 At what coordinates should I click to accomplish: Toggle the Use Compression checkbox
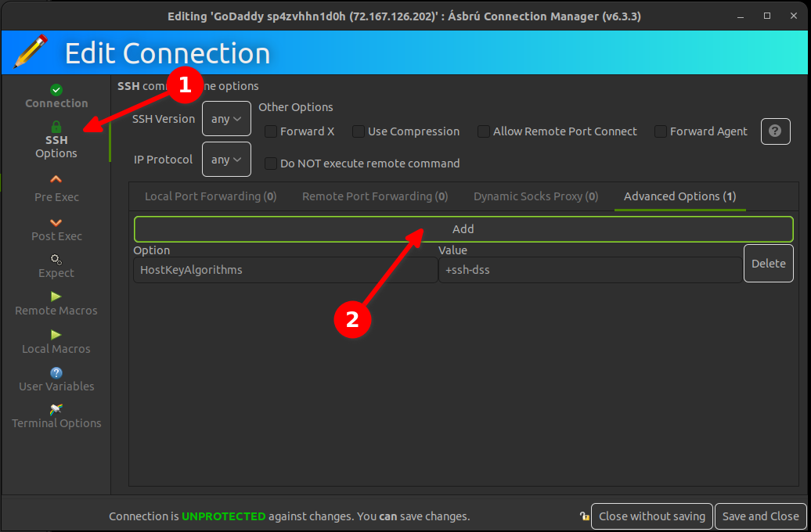(359, 131)
